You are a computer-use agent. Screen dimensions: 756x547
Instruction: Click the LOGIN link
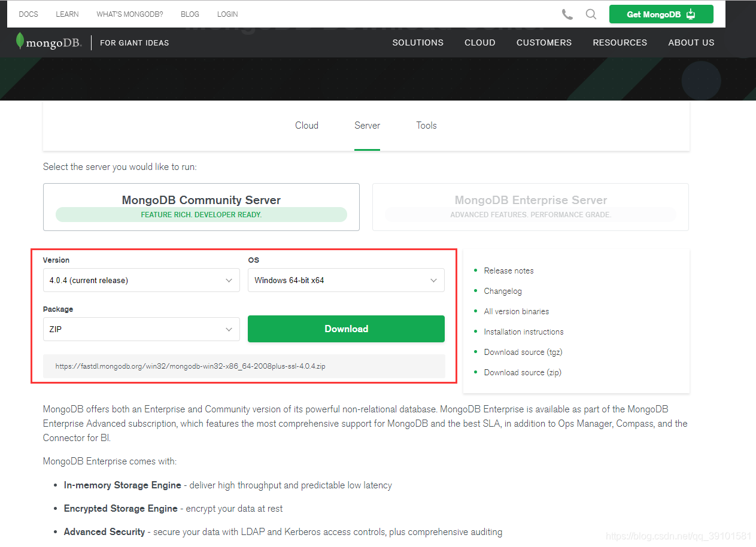pos(227,14)
